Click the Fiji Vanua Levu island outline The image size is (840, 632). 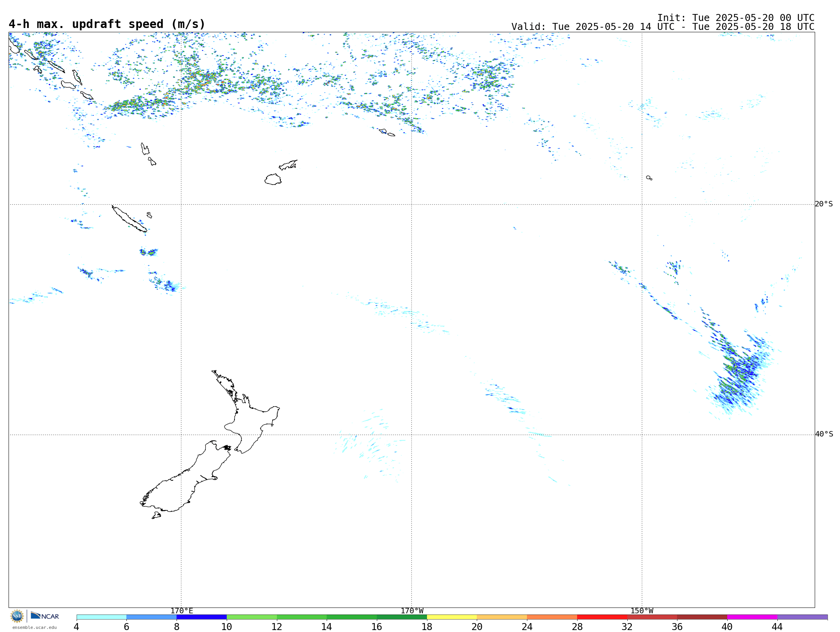coord(288,165)
